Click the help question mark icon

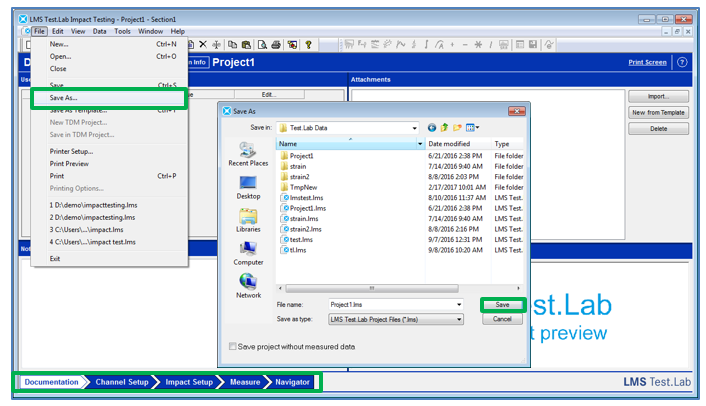click(682, 62)
